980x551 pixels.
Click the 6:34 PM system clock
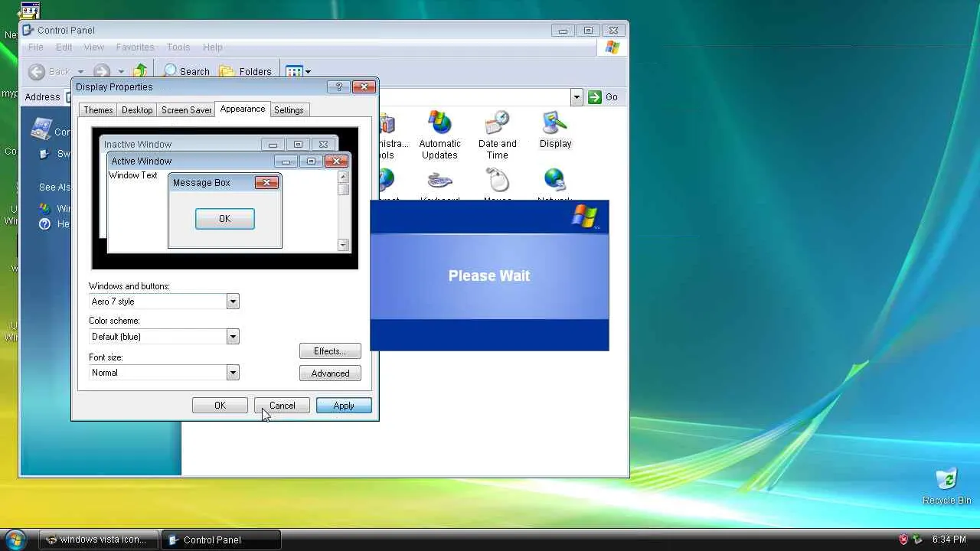pyautogui.click(x=949, y=540)
